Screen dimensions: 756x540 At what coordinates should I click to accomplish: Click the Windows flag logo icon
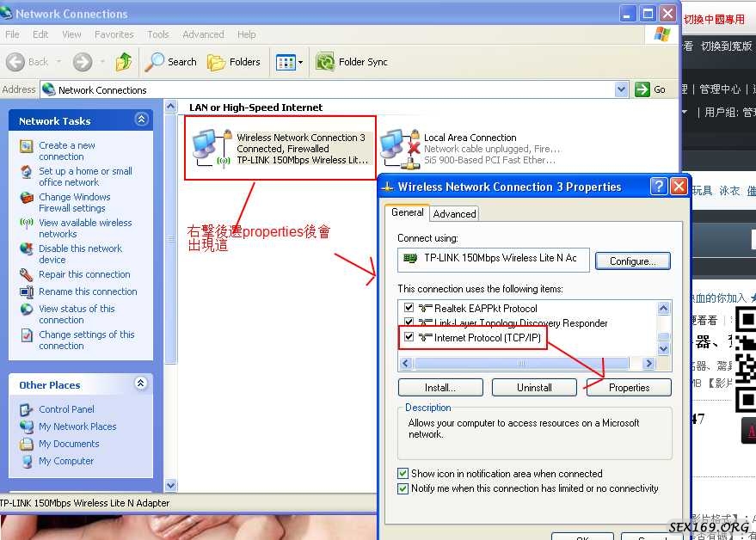(662, 34)
